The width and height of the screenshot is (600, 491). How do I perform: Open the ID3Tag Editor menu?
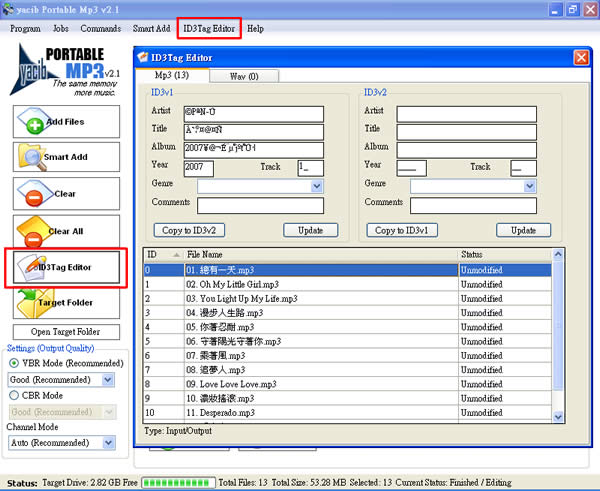[209, 28]
